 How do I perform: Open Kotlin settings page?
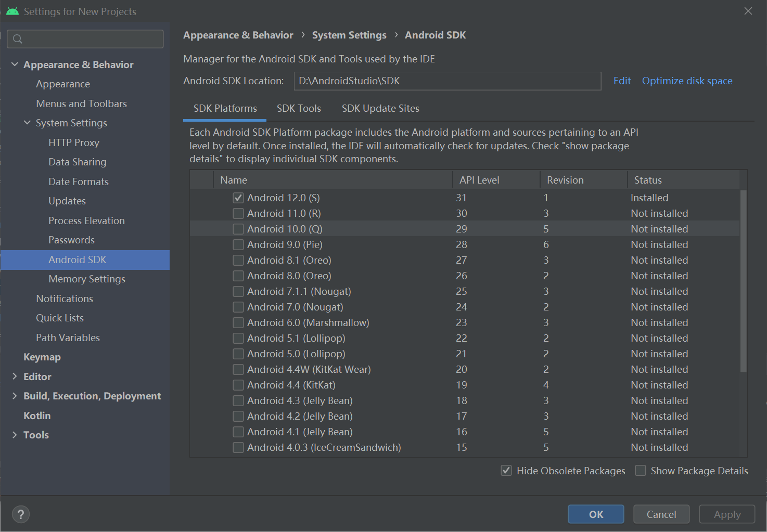point(37,416)
